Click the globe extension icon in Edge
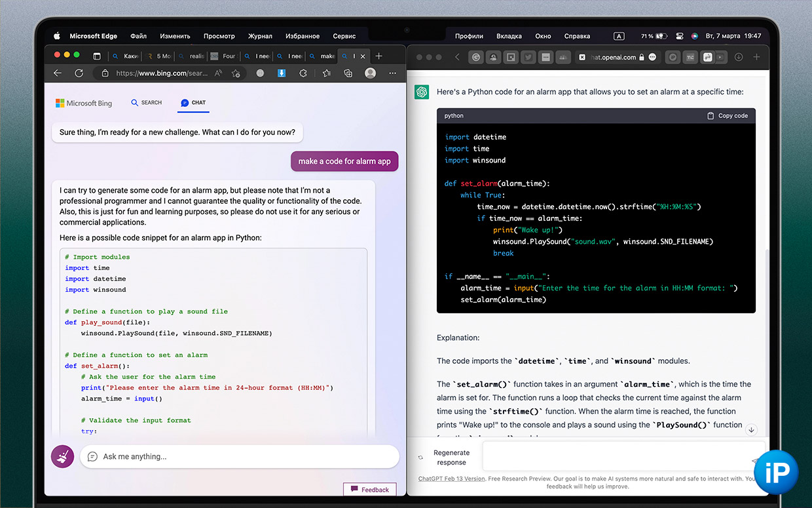This screenshot has width=812, height=508. 261,73
